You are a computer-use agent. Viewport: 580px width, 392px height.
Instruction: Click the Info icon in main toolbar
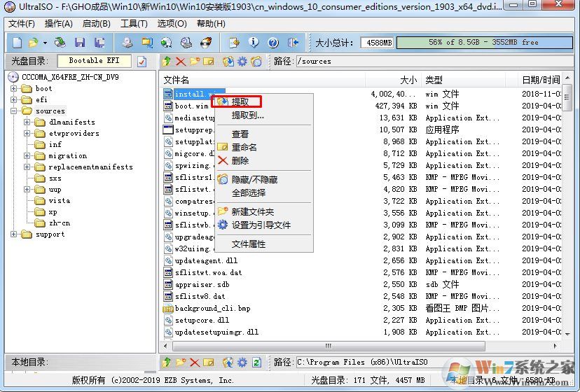pos(254,43)
